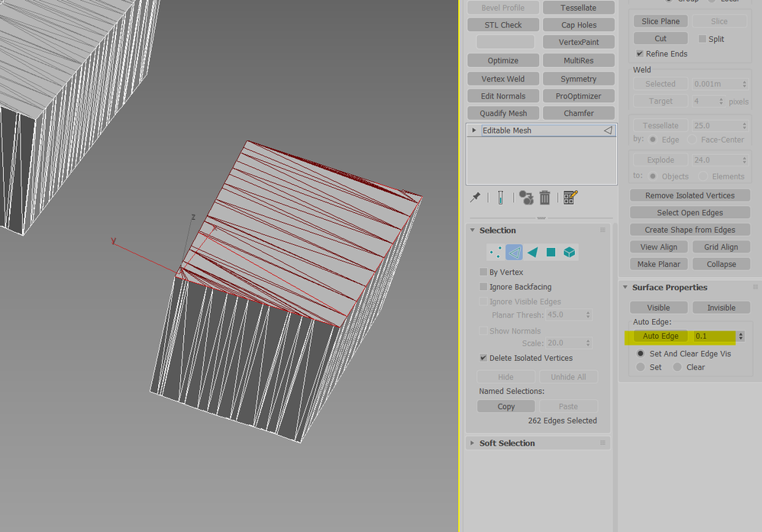
Task: Open Selection rollout grip handle
Action: [602, 231]
